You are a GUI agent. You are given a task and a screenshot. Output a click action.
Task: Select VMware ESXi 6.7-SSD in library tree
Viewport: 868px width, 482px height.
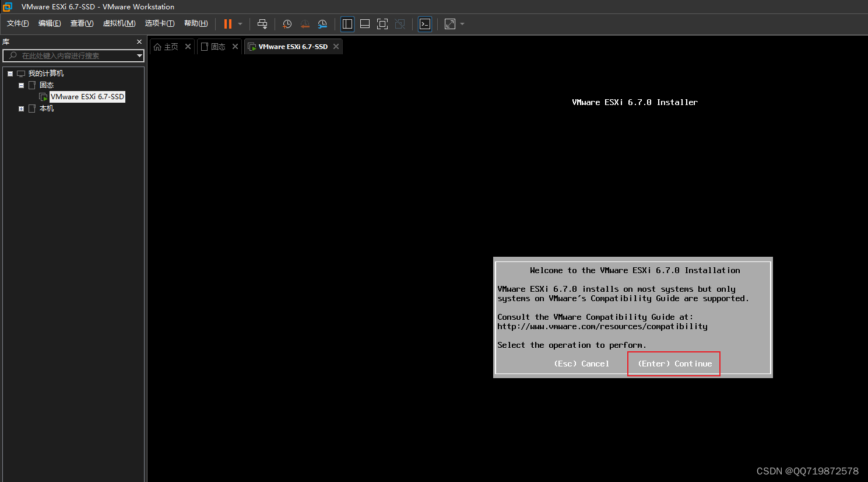click(x=87, y=97)
